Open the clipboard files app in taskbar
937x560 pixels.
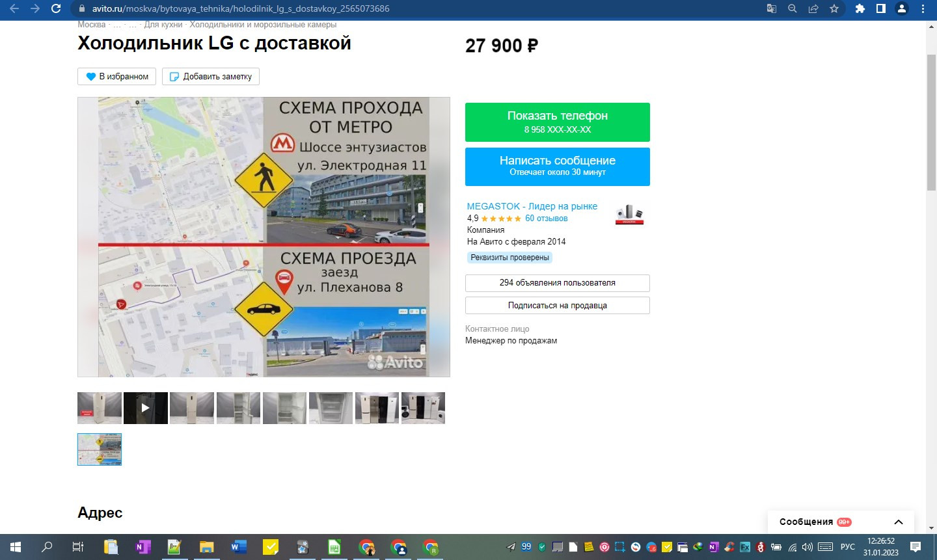(111, 547)
